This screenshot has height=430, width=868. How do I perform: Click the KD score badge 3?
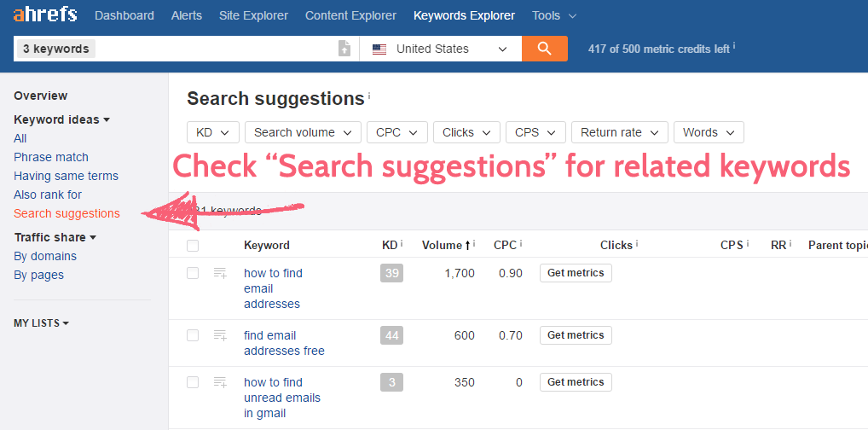(x=392, y=381)
